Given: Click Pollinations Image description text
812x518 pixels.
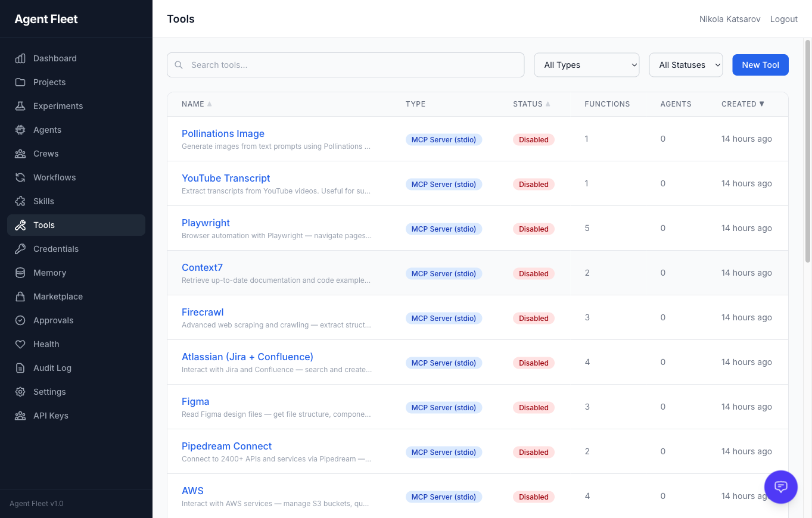Looking at the screenshot, I should 276,146.
